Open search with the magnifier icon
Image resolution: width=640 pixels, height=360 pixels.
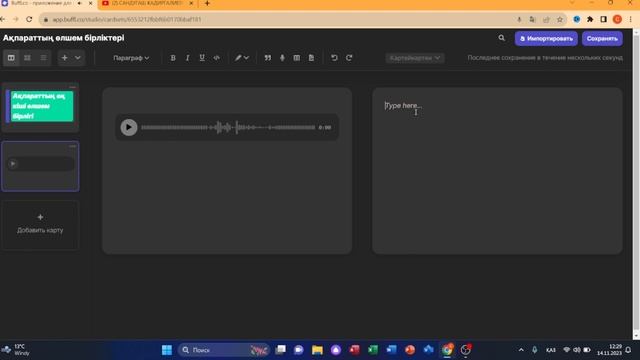pos(502,38)
